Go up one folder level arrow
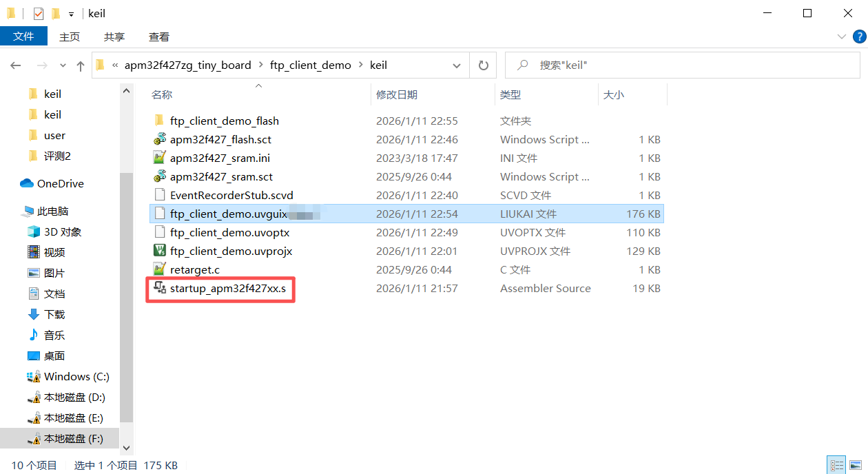The height and width of the screenshot is (474, 868). pos(81,65)
